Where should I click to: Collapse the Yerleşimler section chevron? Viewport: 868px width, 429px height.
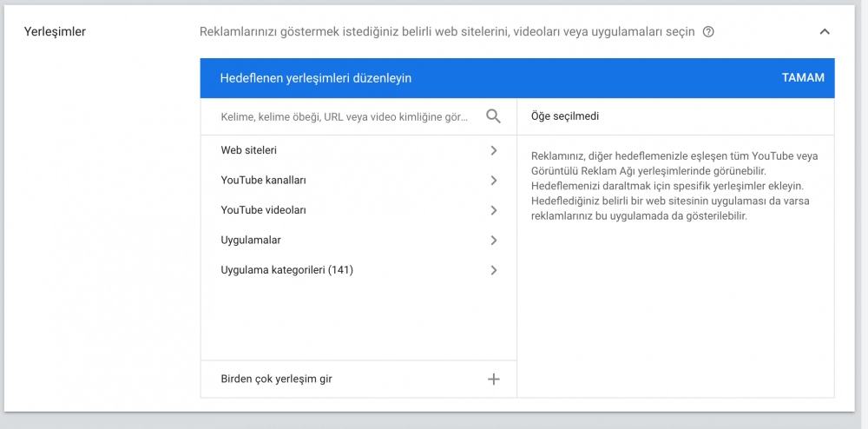(x=825, y=32)
